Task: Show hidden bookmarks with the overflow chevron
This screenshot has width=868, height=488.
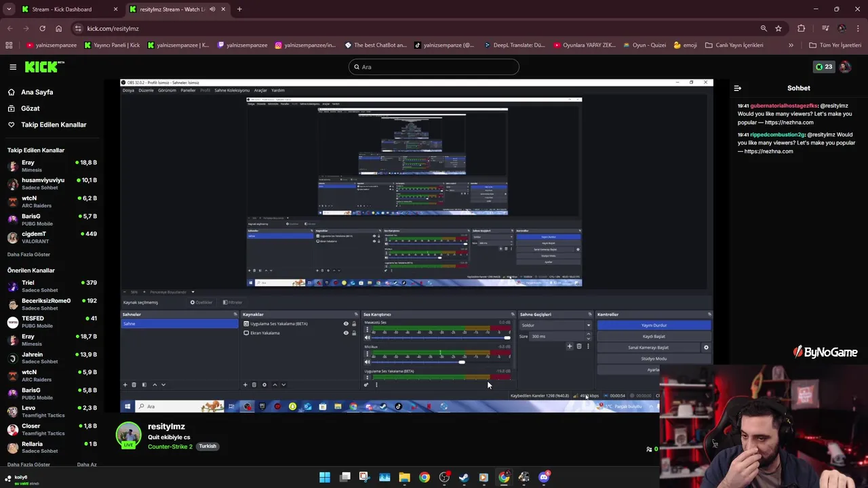Action: (791, 45)
